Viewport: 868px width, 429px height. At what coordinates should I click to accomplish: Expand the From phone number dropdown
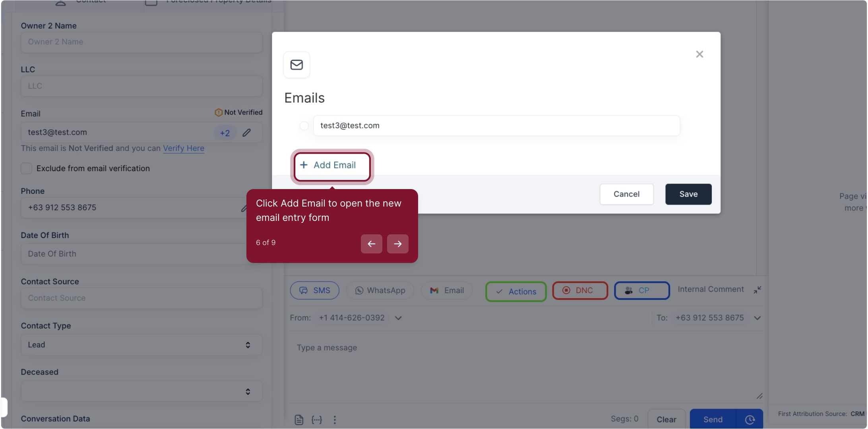tap(398, 318)
